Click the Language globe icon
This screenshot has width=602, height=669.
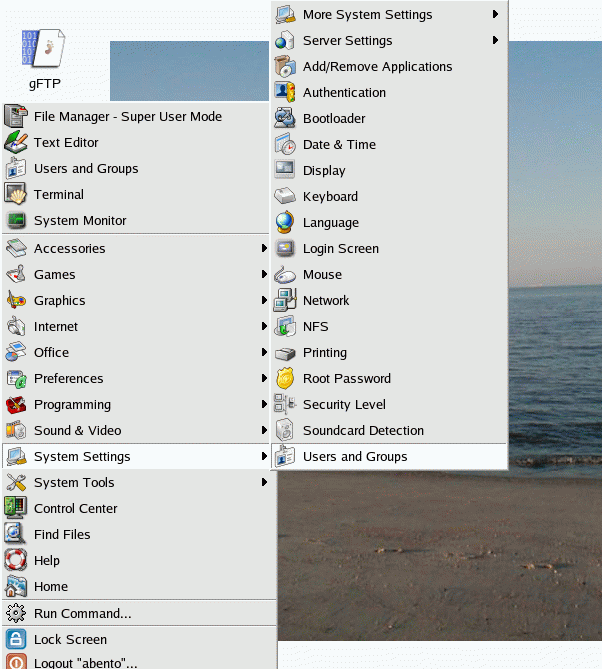coord(285,222)
